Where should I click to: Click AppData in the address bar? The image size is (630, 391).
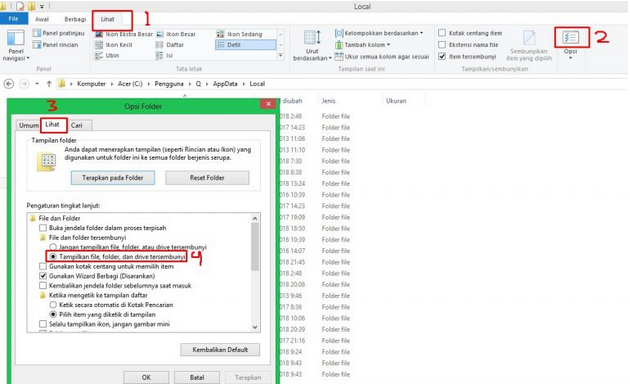coord(225,84)
